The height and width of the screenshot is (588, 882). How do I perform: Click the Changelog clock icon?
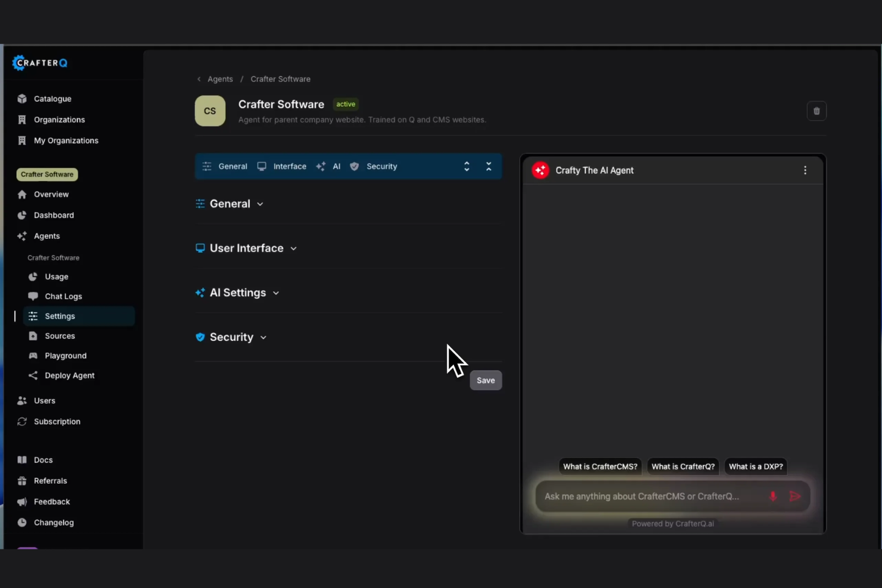click(x=22, y=522)
